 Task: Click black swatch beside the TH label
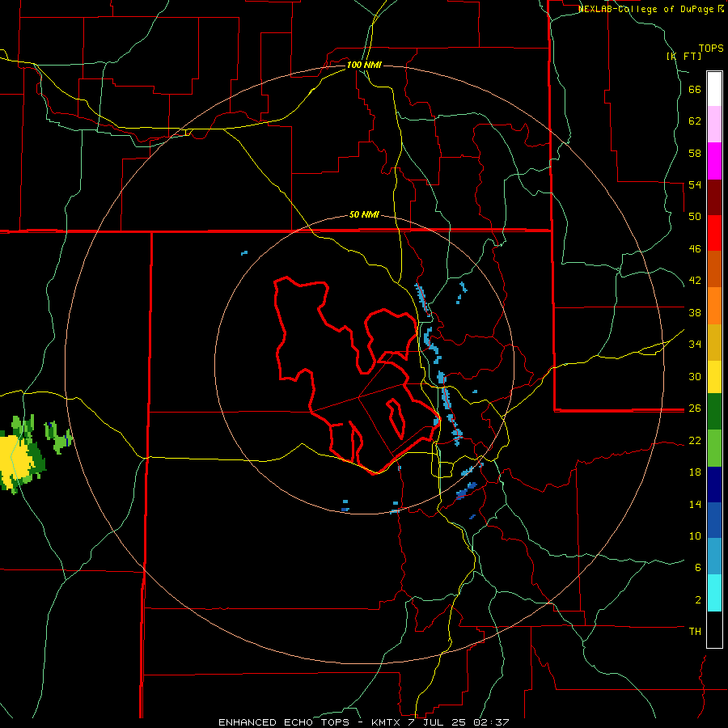tap(714, 629)
